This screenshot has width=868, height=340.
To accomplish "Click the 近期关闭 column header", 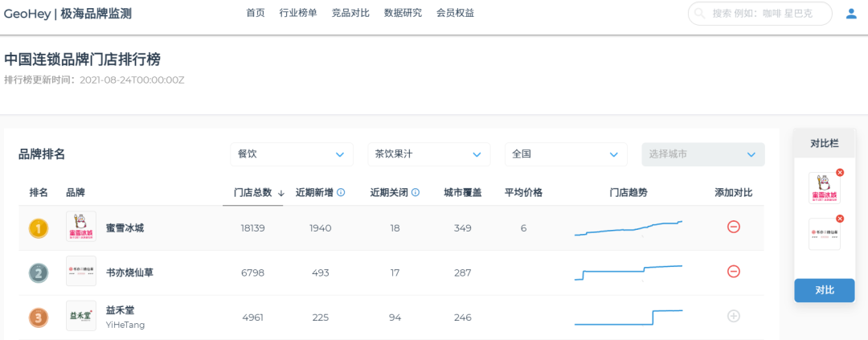I will tap(389, 193).
